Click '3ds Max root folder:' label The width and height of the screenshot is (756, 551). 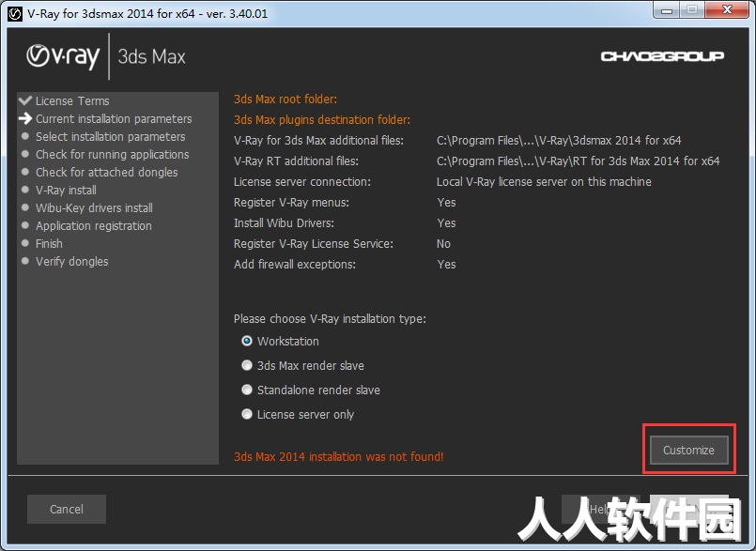285,99
